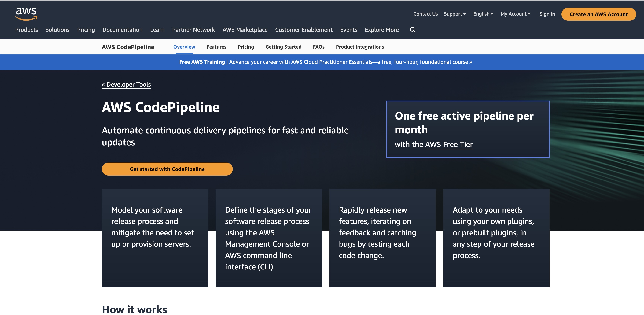Image resolution: width=644 pixels, height=315 pixels.
Task: Open the FAQs tab
Action: [318, 47]
